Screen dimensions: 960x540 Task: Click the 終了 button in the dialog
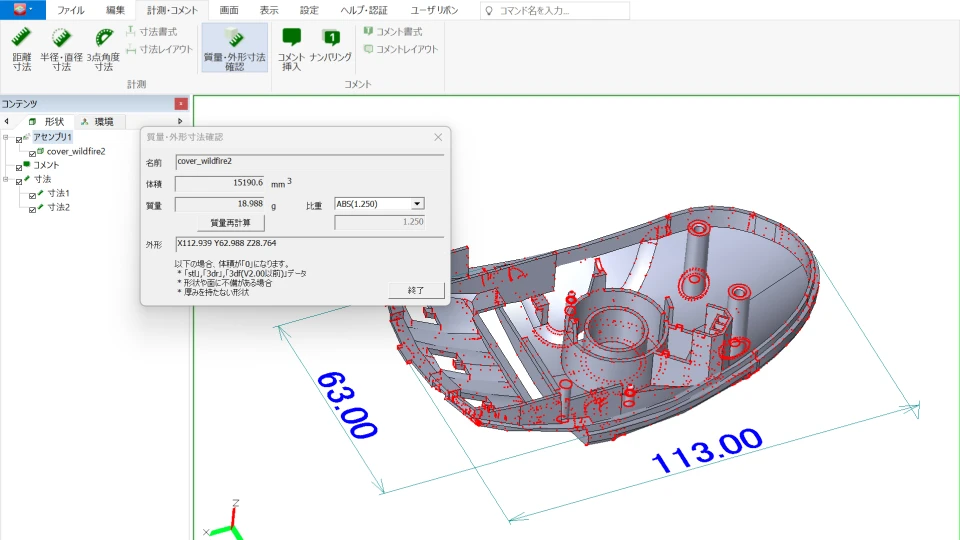pyautogui.click(x=416, y=289)
